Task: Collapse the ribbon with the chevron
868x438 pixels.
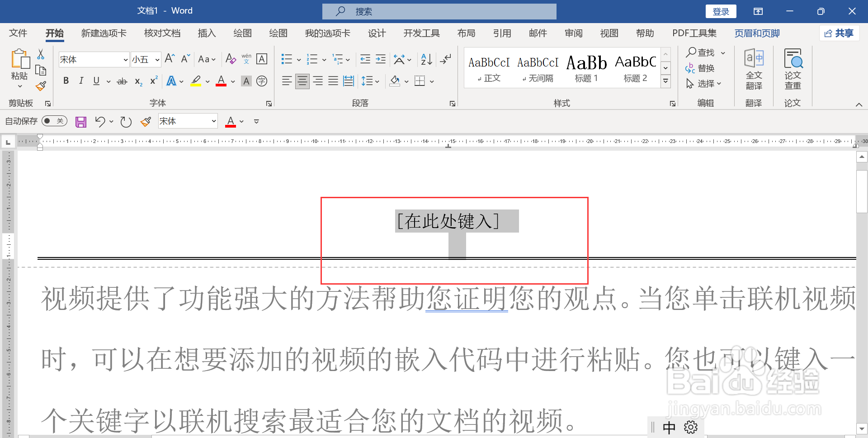Action: [x=859, y=105]
